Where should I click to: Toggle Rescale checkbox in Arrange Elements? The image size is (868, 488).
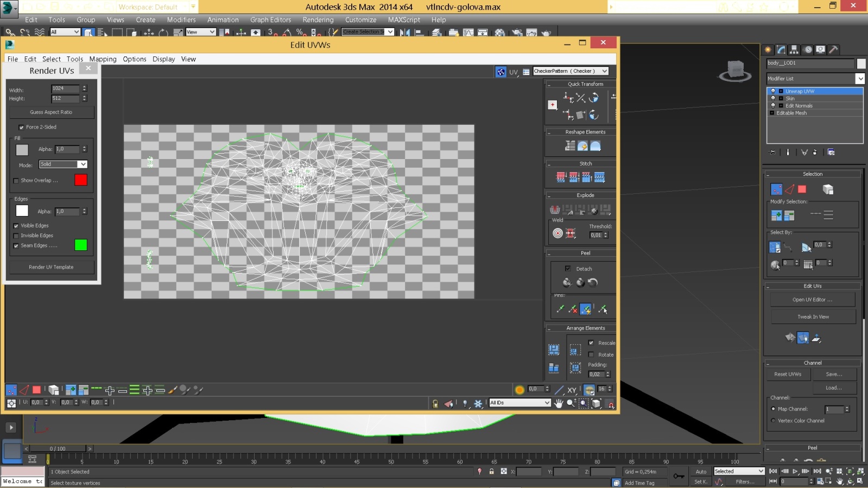pos(591,343)
